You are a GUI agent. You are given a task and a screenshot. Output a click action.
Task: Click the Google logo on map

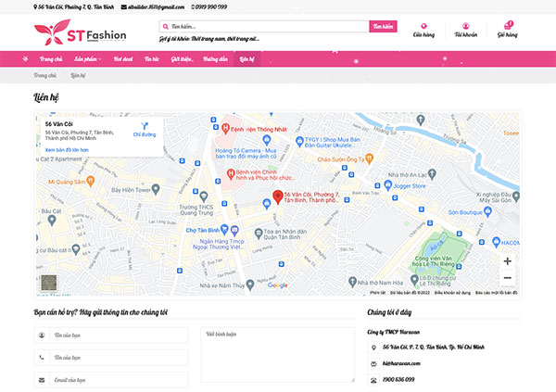pyautogui.click(x=278, y=285)
